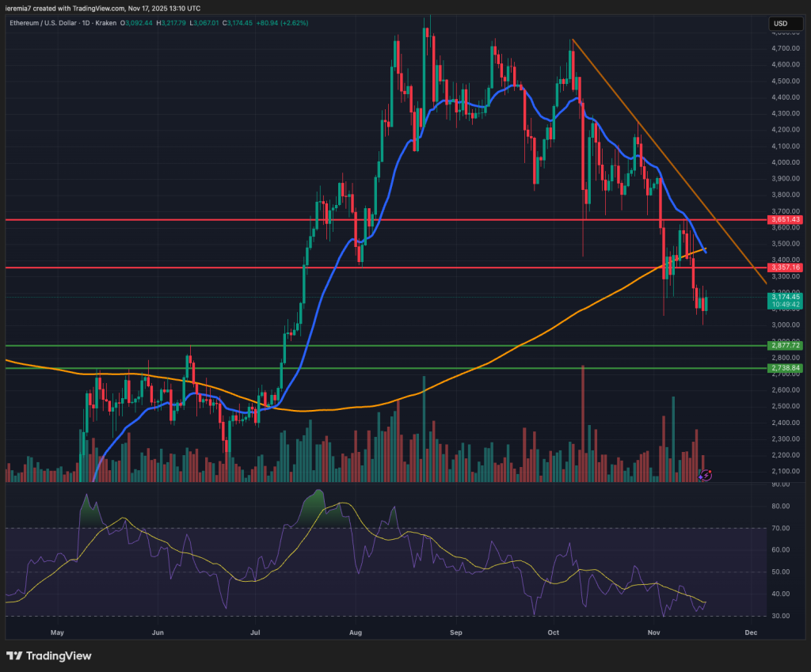Click the TradingView wordmark link at bottom

[x=59, y=656]
